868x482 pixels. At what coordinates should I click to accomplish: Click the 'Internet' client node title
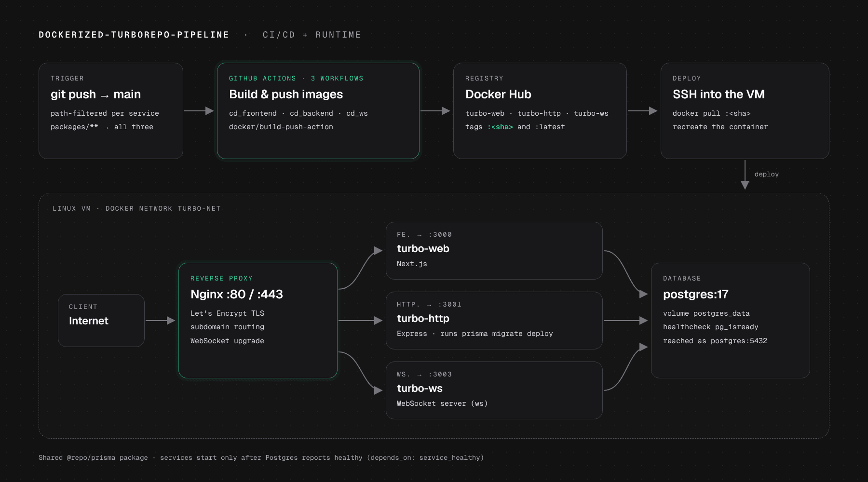[89, 321]
